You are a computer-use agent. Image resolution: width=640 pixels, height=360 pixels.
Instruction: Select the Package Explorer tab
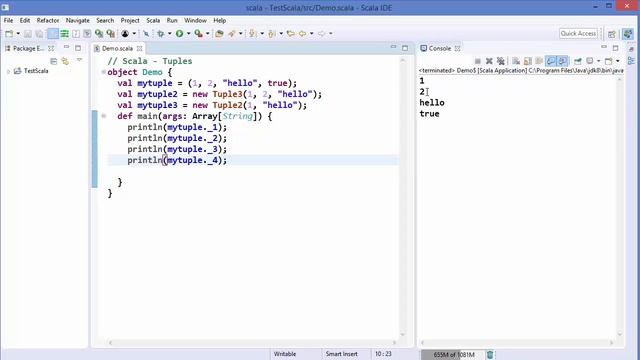pyautogui.click(x=28, y=48)
